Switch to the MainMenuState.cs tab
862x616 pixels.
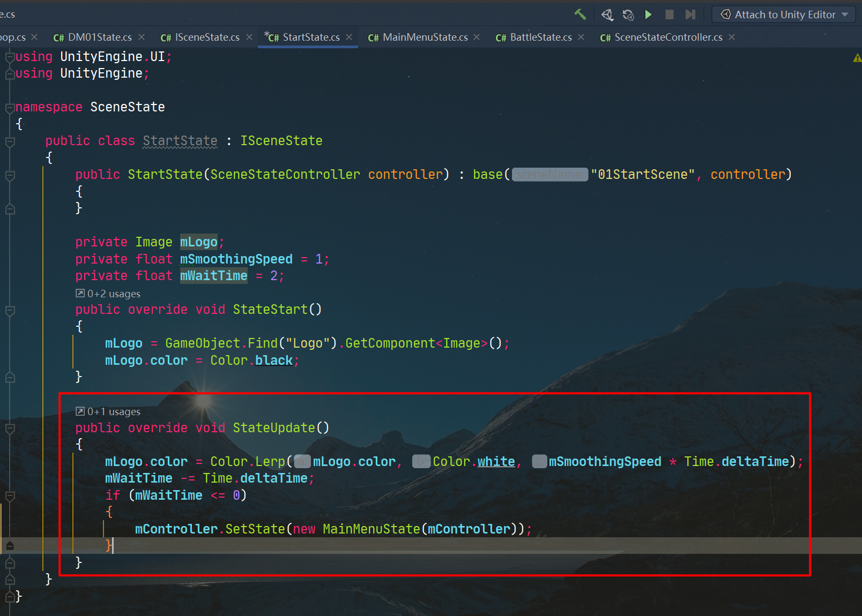click(425, 37)
